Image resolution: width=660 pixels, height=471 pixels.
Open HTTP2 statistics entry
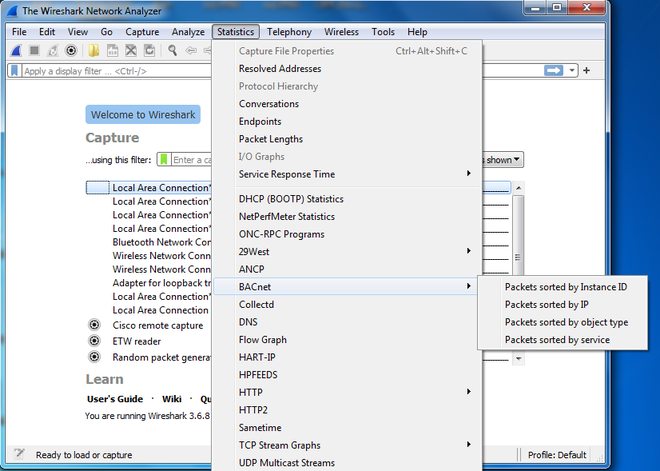[x=347, y=410]
